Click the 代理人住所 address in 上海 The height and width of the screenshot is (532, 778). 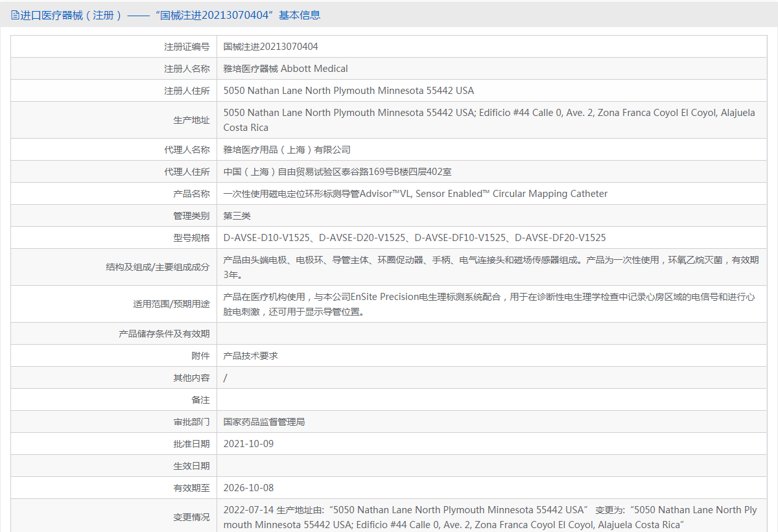(337, 172)
